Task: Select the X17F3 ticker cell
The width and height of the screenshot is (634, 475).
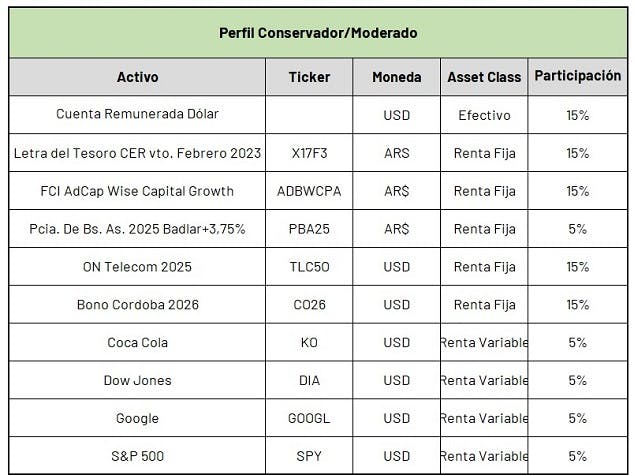Action: [309, 153]
